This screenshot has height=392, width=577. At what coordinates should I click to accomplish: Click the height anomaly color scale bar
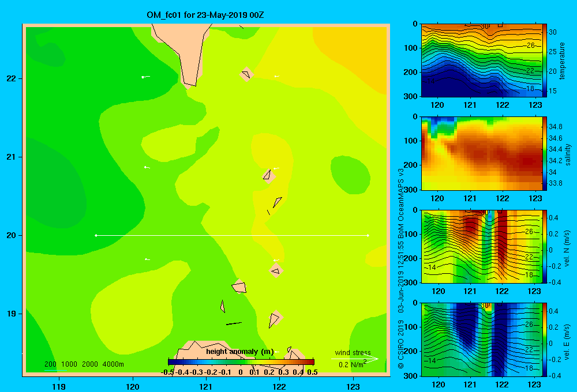click(x=241, y=362)
